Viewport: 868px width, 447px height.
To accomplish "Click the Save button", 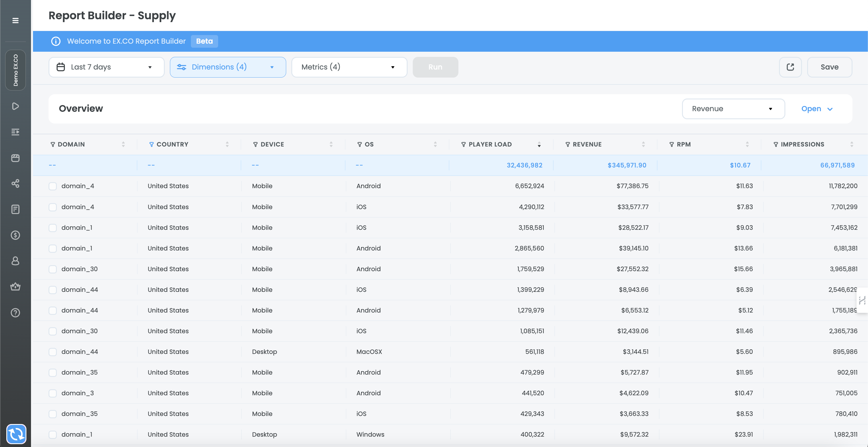I will coord(829,67).
